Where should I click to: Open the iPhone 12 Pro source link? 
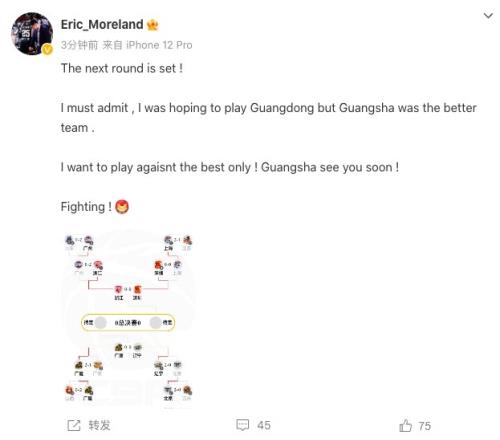159,45
